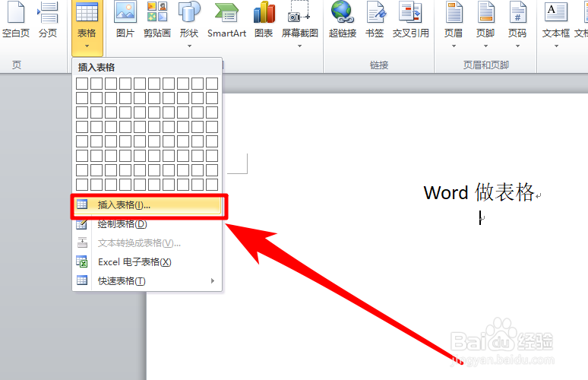Choose 插入表格(I)... menu entry
This screenshot has height=380, width=588.
pos(147,205)
